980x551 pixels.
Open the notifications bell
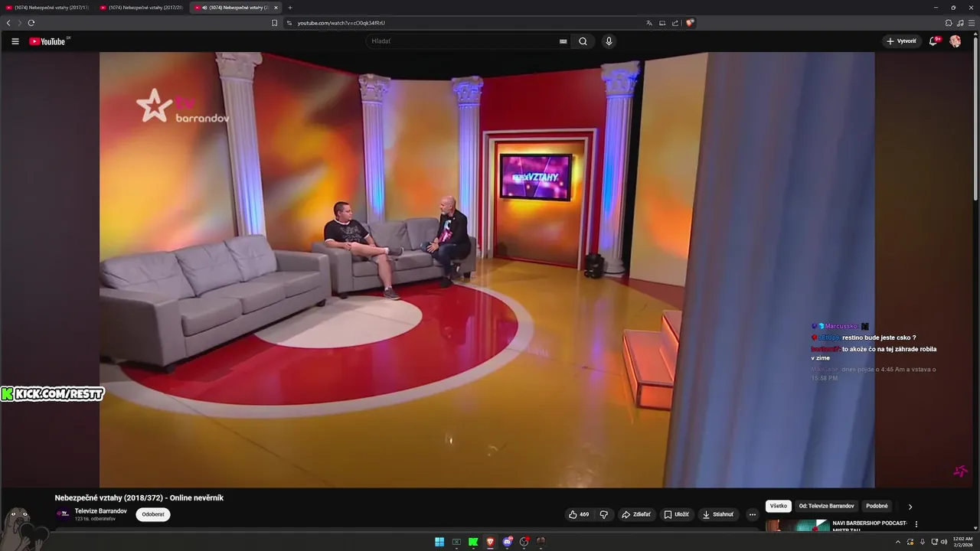[933, 41]
